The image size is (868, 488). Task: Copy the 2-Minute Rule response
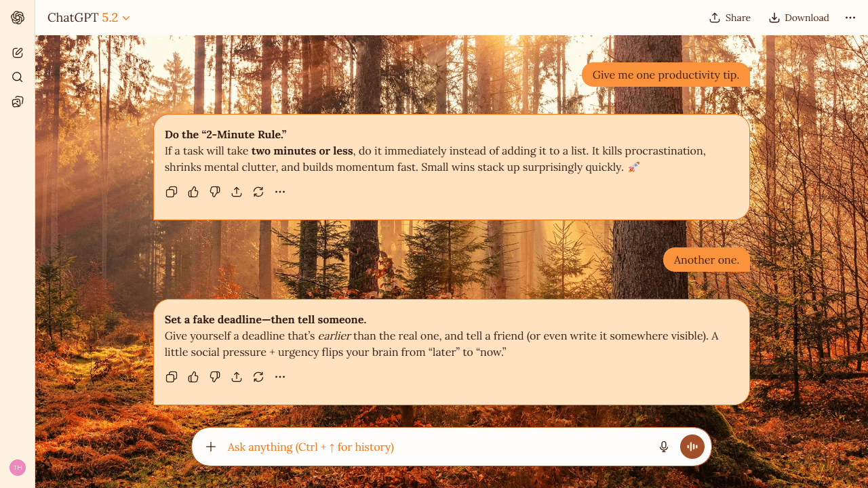click(x=172, y=192)
